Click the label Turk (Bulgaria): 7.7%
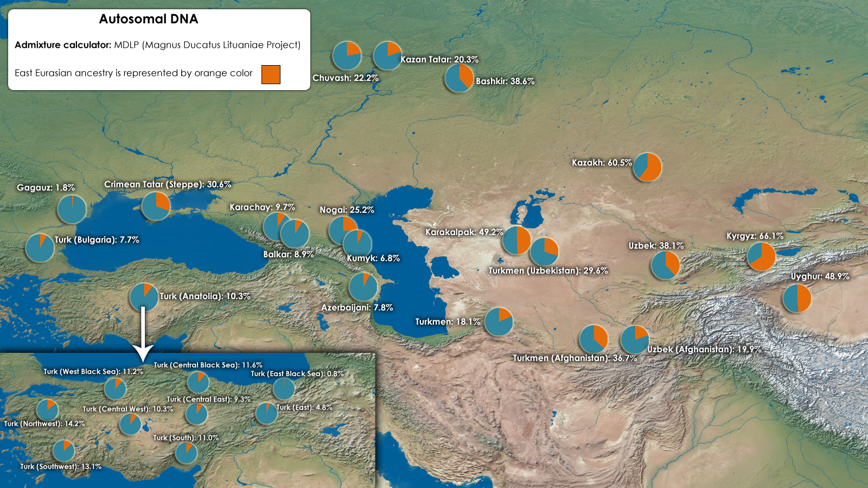The height and width of the screenshot is (488, 868). 97,240
